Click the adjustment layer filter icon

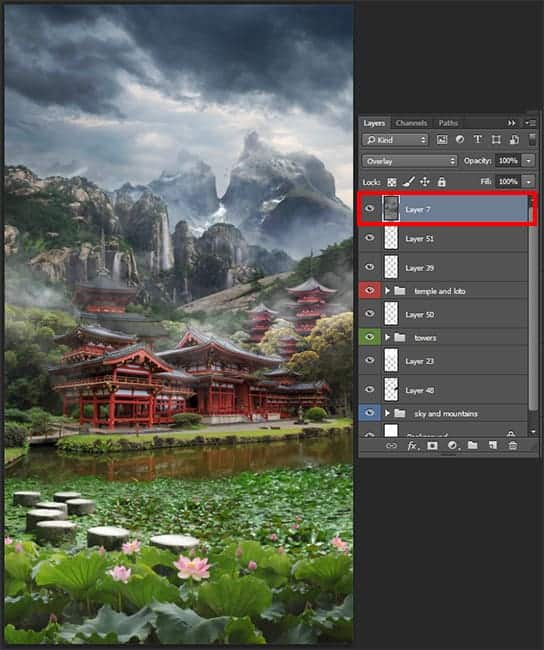click(460, 140)
